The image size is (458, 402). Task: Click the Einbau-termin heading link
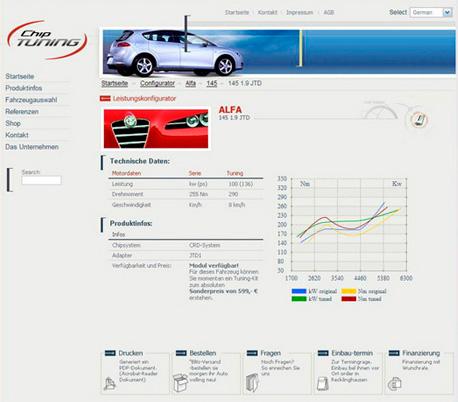coord(352,353)
